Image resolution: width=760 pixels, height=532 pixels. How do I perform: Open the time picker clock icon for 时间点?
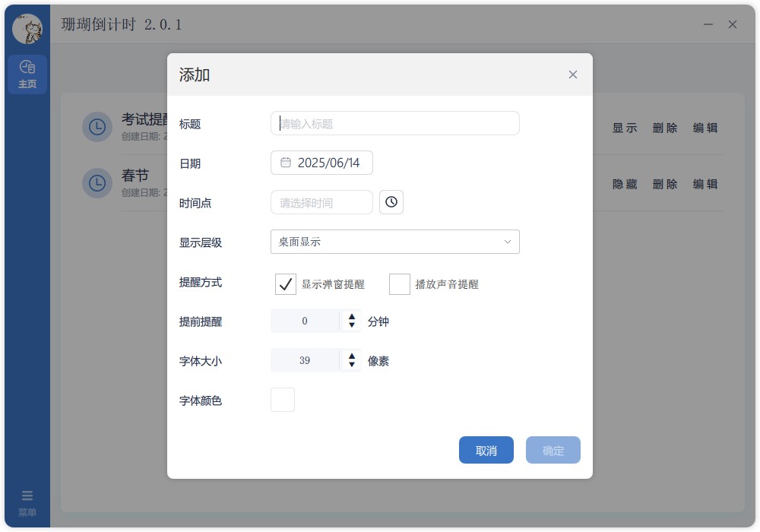click(391, 202)
